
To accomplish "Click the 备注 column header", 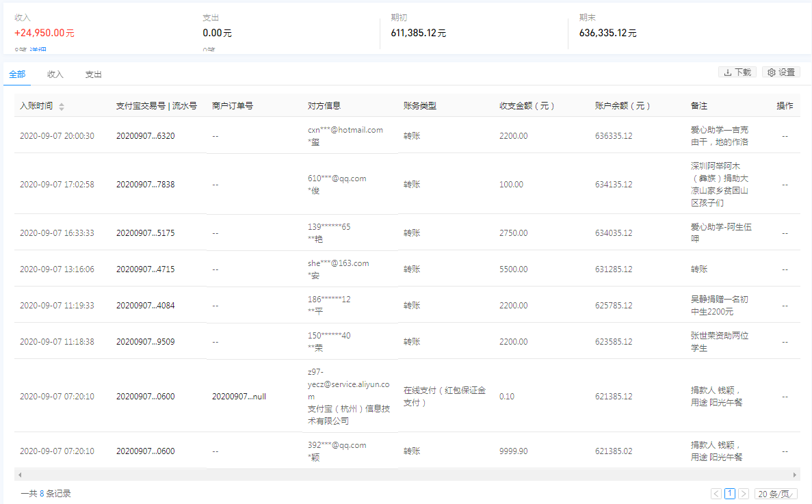I will coord(699,105).
